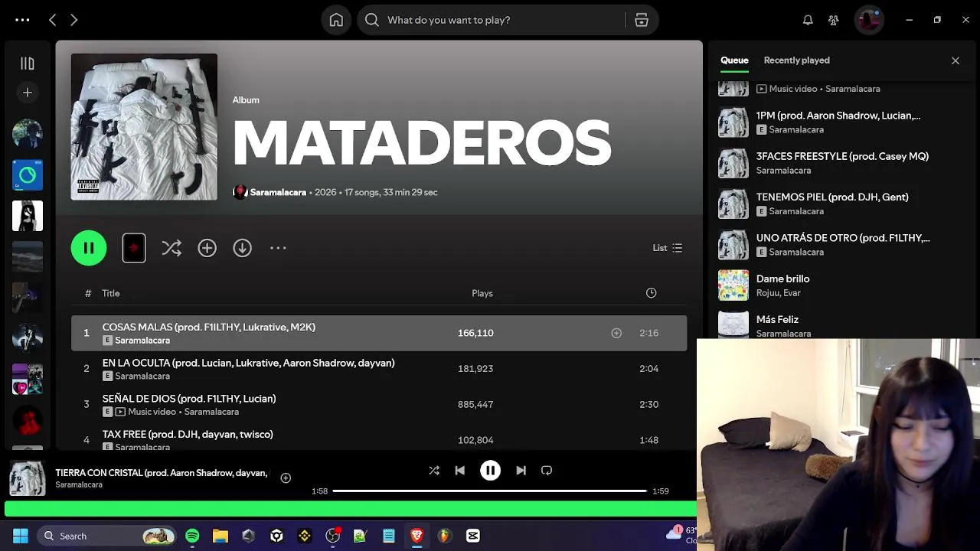Pause playback in the player bar

click(490, 471)
